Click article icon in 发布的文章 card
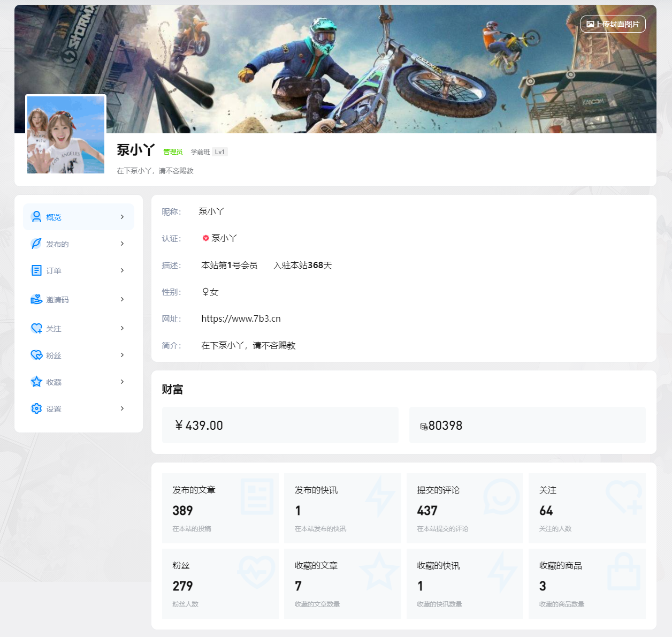Image resolution: width=672 pixels, height=637 pixels. point(257,496)
